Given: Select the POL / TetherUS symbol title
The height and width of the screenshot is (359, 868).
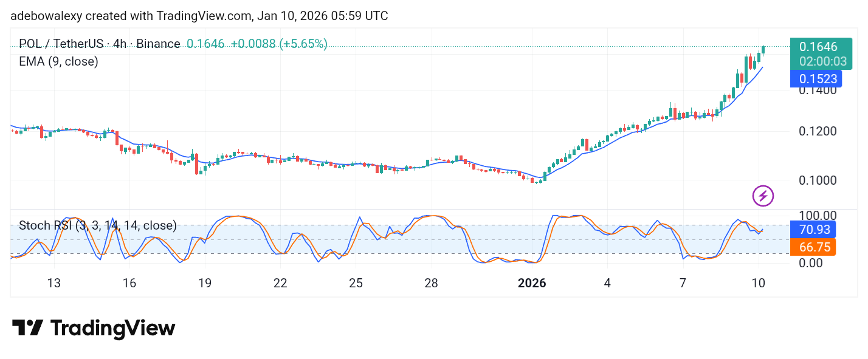Looking at the screenshot, I should 100,44.
